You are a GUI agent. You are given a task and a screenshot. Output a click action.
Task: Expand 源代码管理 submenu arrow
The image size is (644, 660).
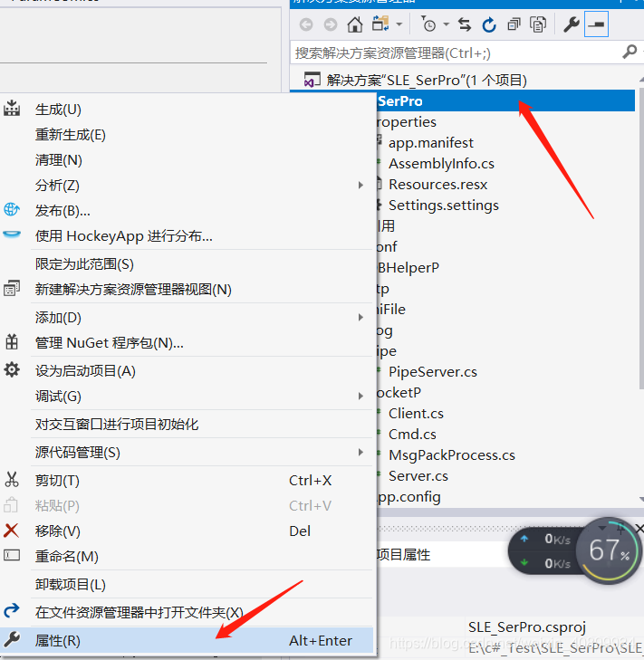360,452
